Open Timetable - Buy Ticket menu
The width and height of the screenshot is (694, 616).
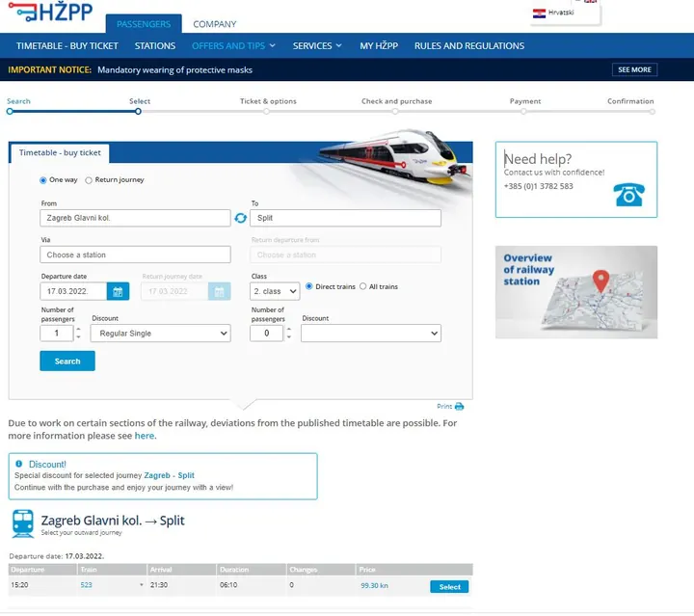pos(67,45)
